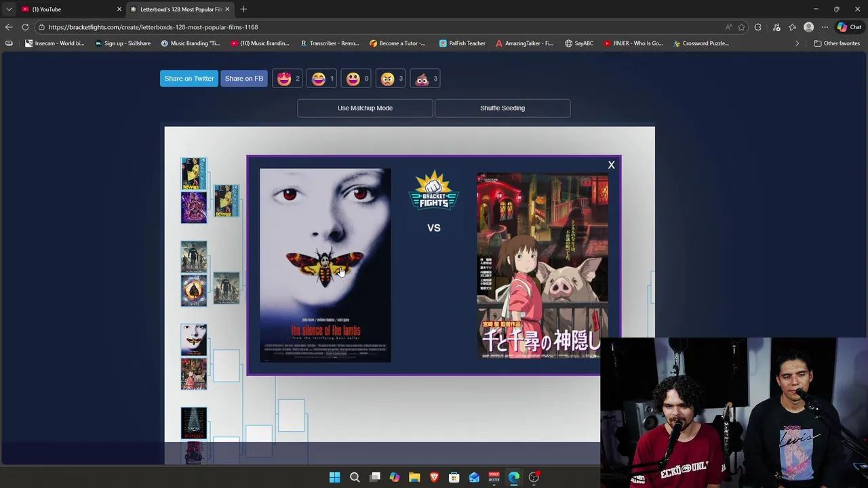This screenshot has width=868, height=488.
Task: Open File Explorer from the taskbar
Action: (x=414, y=477)
